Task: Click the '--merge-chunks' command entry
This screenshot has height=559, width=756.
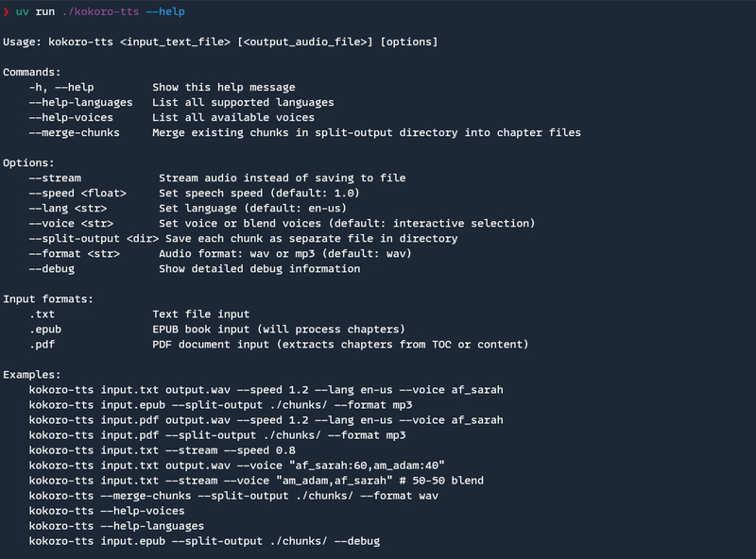Action: (75, 132)
